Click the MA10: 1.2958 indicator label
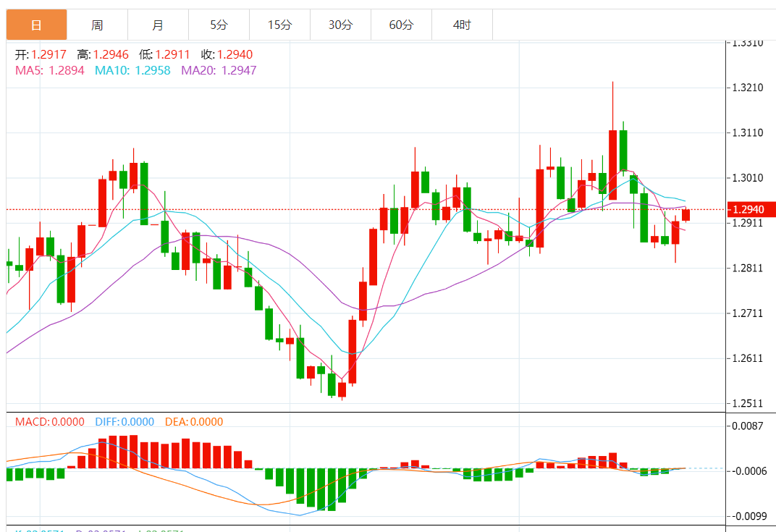The image size is (776, 532). tap(132, 70)
